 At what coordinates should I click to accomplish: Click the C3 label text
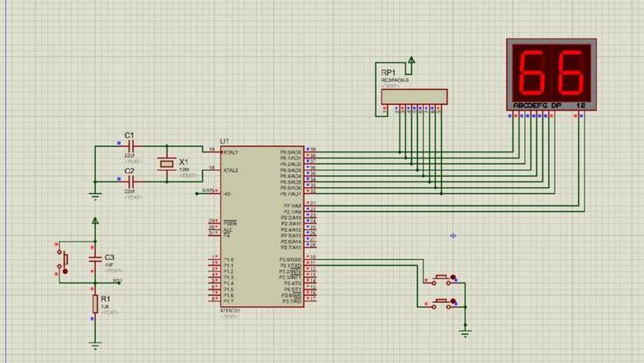tap(109, 257)
